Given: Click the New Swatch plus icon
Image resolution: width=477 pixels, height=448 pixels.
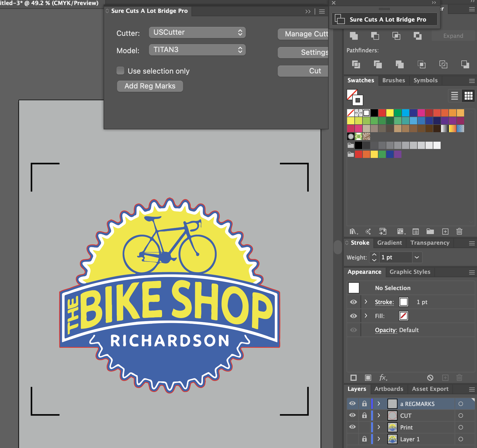Looking at the screenshot, I should point(445,232).
